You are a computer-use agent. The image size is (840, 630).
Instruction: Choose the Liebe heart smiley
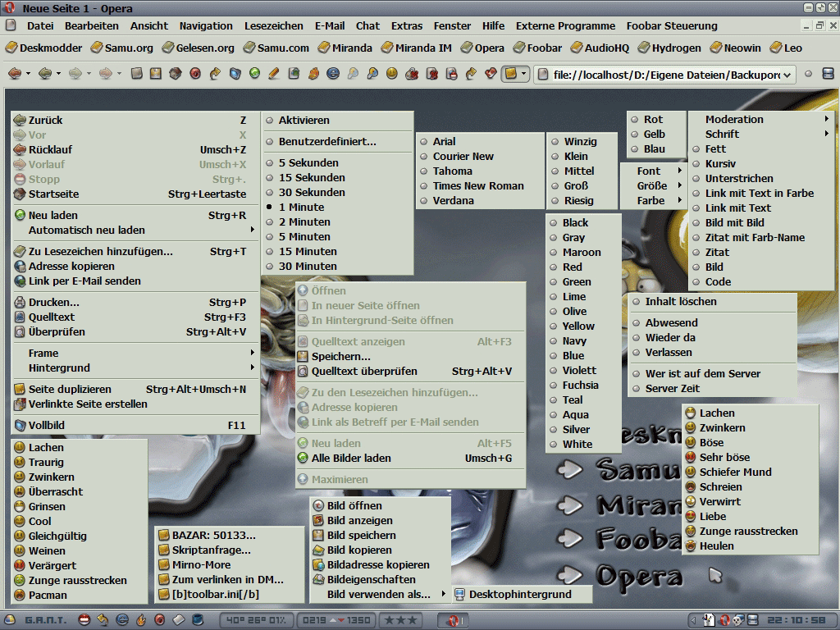click(x=691, y=517)
